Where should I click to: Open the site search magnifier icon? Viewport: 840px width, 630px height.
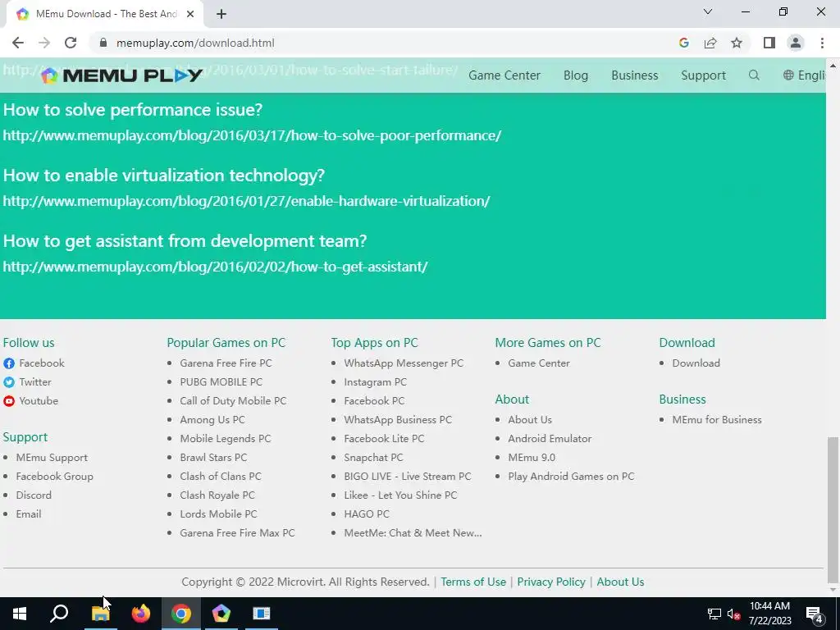pos(754,75)
